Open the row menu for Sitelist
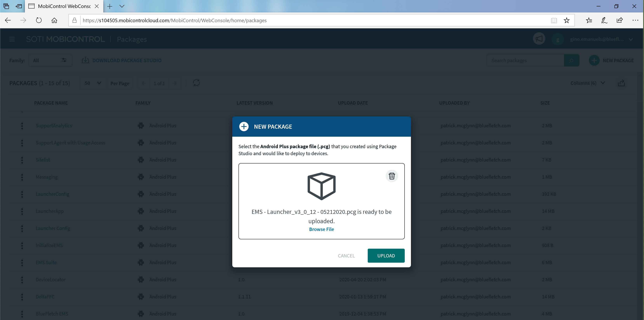 (x=22, y=160)
